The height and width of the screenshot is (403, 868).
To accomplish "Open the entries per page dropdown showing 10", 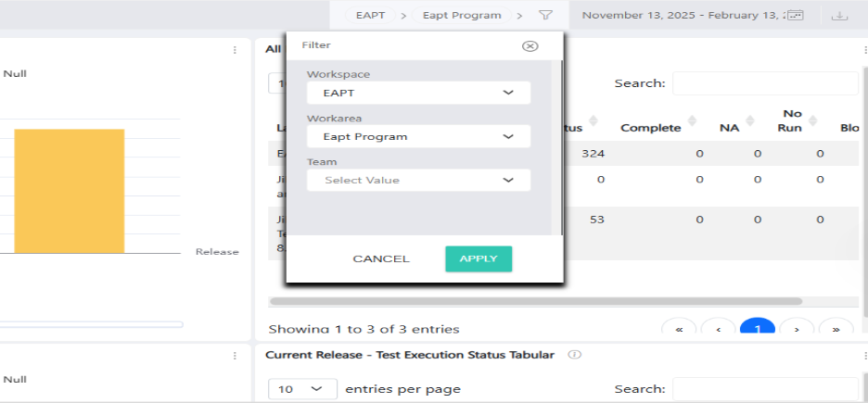I will pyautogui.click(x=303, y=389).
